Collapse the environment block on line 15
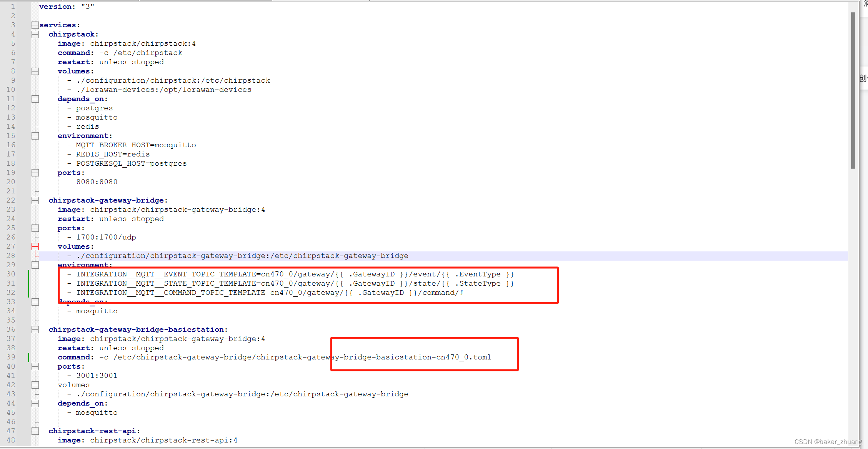 pyautogui.click(x=35, y=136)
